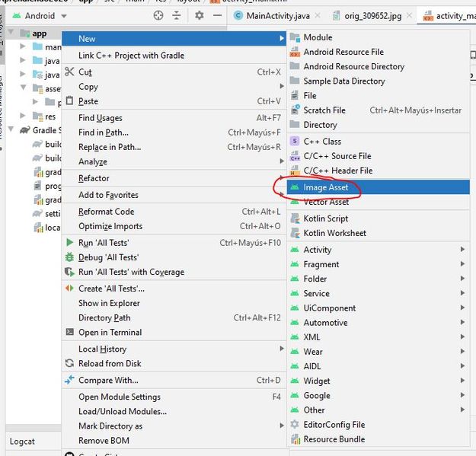Switch to orig_309652.jpg tab
Viewport: 476px width, 456px height.
click(372, 16)
